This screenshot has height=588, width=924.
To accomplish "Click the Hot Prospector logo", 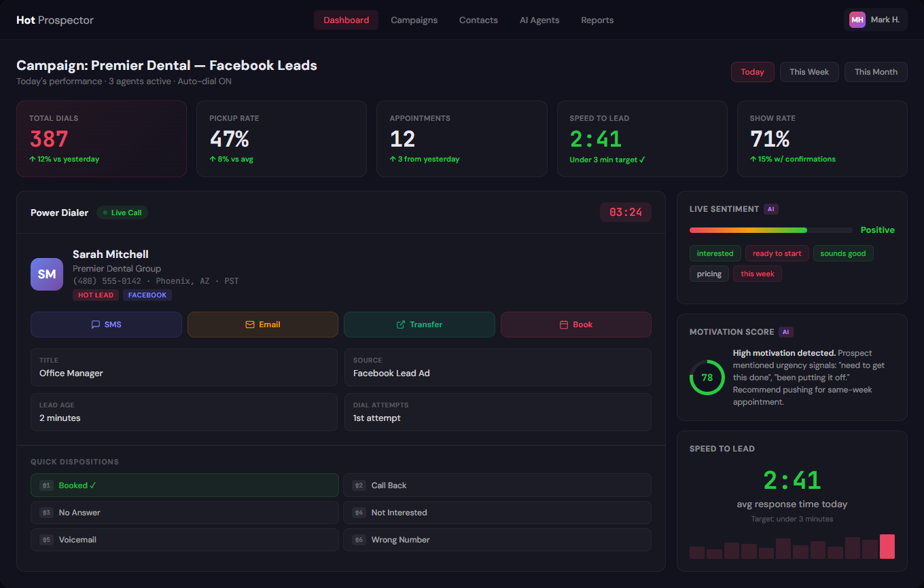I will pos(54,20).
